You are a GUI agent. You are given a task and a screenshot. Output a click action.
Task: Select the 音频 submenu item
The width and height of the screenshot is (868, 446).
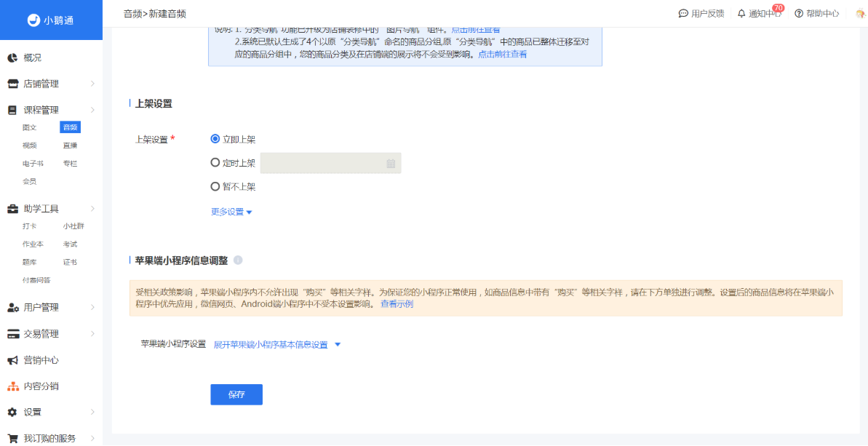click(x=71, y=128)
